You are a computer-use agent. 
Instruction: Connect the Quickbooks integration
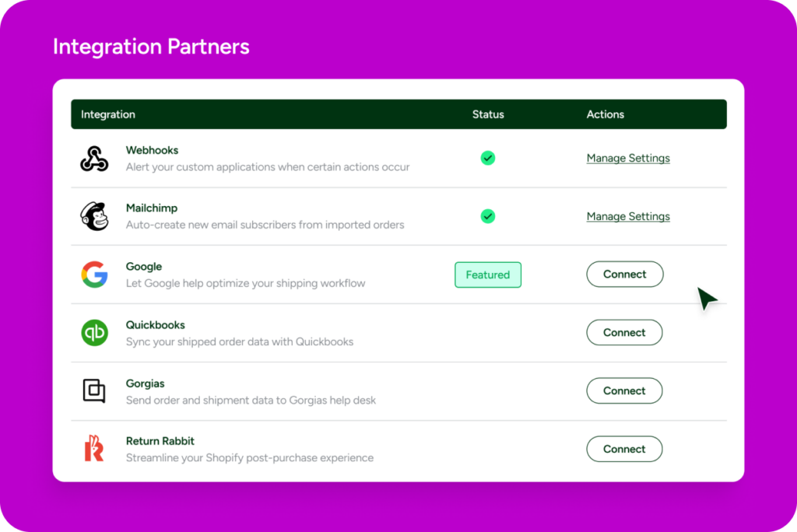tap(624, 333)
